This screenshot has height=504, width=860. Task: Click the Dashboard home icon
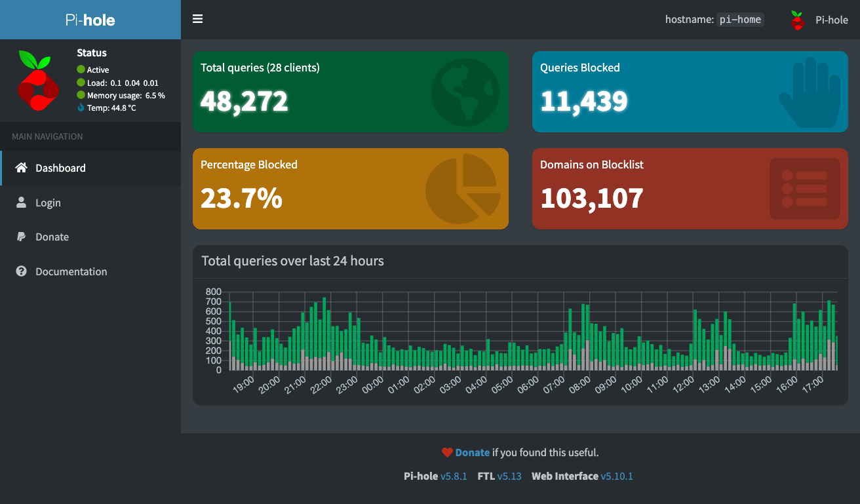(22, 168)
